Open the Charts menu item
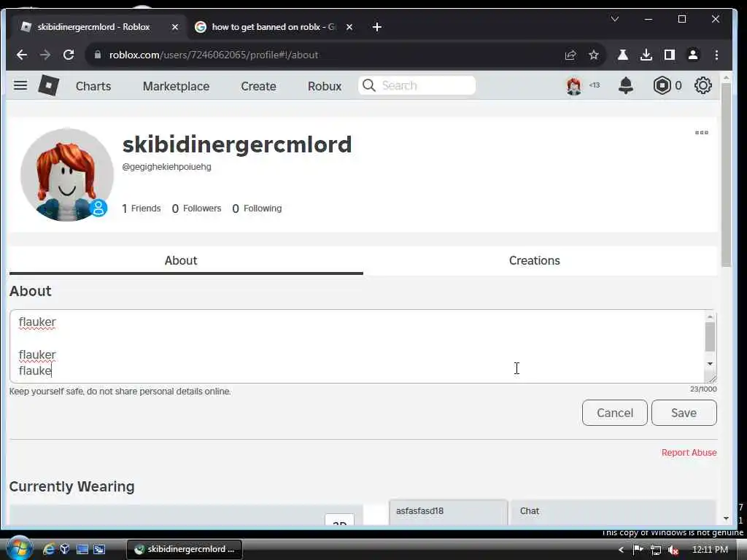 pyautogui.click(x=93, y=86)
